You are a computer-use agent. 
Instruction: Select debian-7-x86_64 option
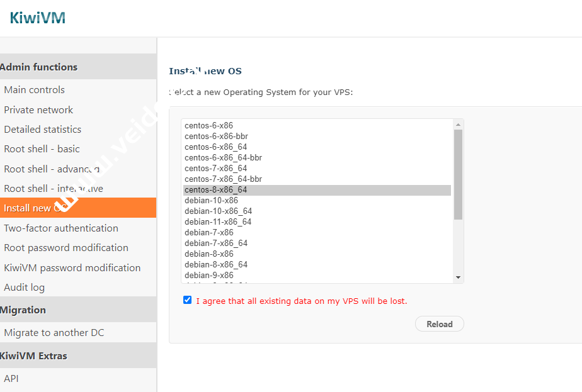coord(317,244)
